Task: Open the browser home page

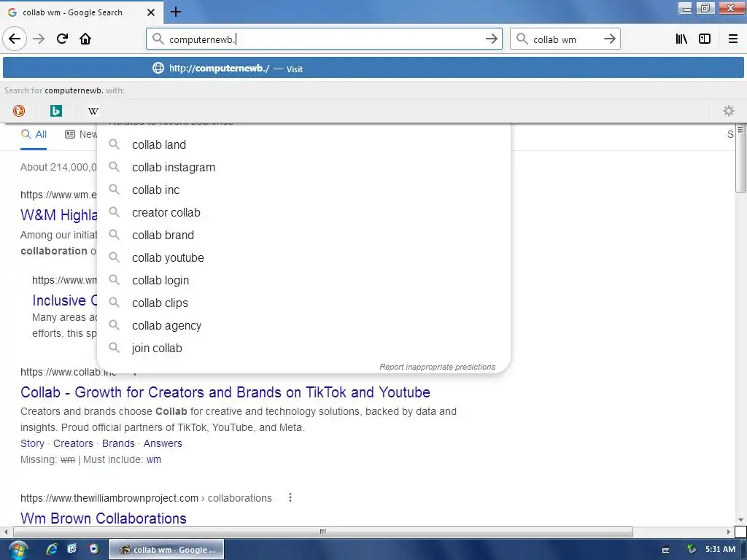Action: 85,39
